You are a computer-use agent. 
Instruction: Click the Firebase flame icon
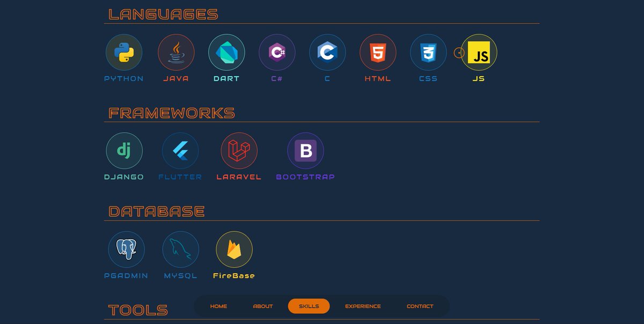click(x=234, y=249)
